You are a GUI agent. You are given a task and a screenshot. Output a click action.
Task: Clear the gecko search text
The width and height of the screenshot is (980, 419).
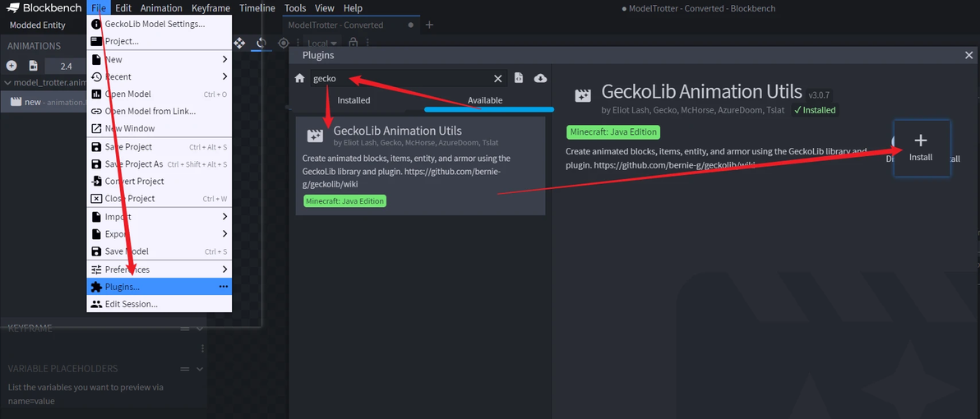pos(497,78)
